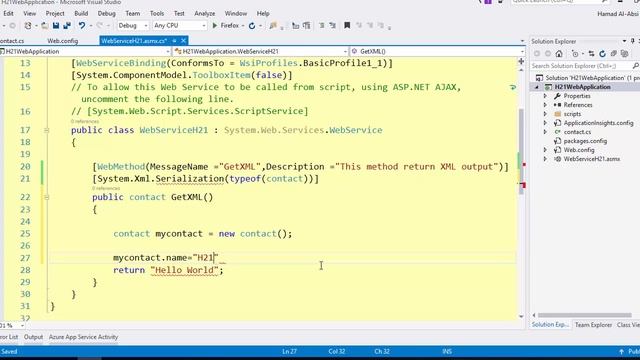This screenshot has width=640, height=360.
Task: Switch to the Team Explorer tab
Action: coord(593,325)
